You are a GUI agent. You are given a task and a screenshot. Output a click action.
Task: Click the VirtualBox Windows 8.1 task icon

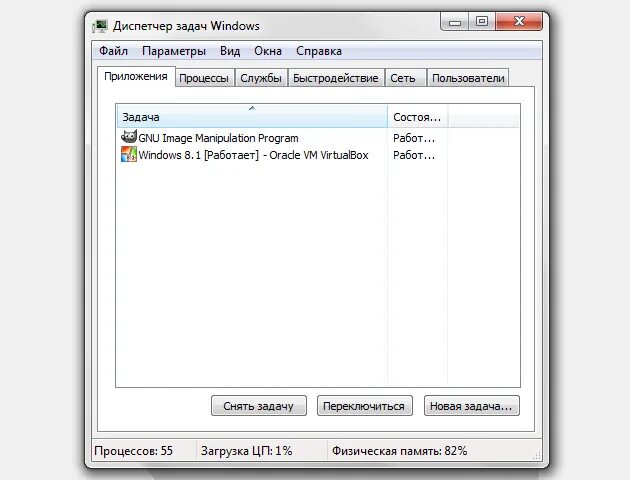pos(129,154)
